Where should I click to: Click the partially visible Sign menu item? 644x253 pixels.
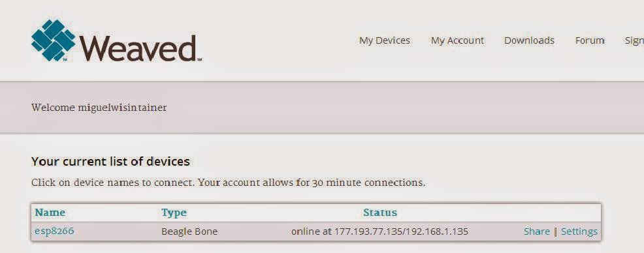click(x=634, y=41)
